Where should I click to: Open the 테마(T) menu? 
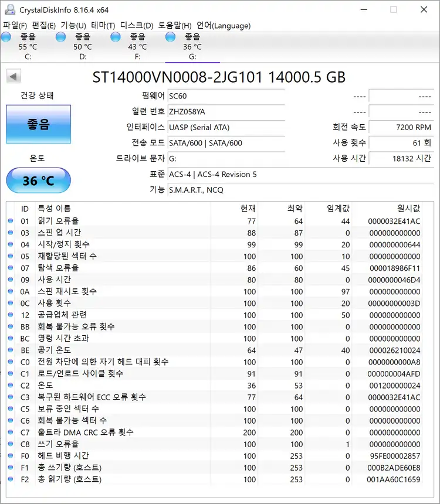[x=103, y=25]
